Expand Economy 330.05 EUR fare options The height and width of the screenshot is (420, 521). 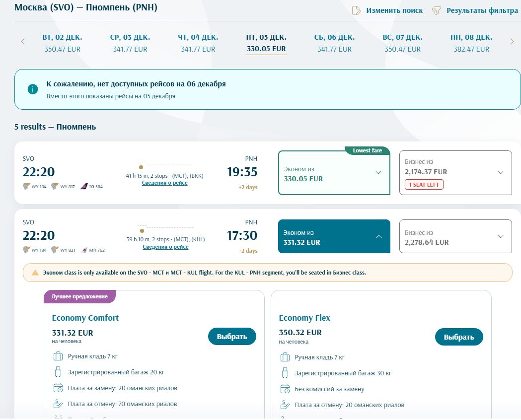point(334,173)
